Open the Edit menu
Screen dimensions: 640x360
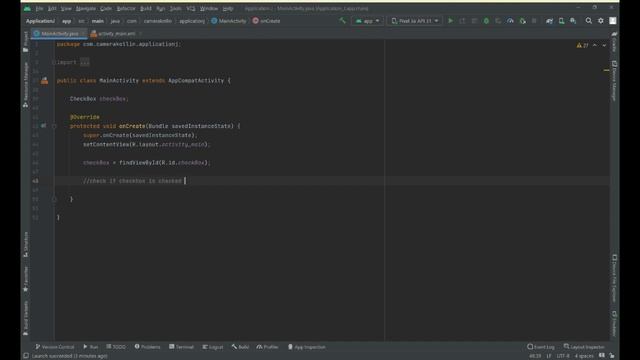pos(52,8)
